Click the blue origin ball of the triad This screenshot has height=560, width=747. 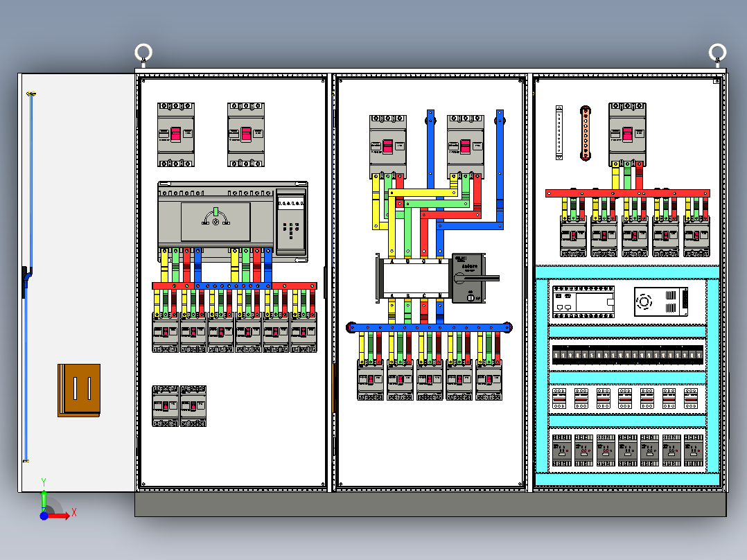[44, 516]
